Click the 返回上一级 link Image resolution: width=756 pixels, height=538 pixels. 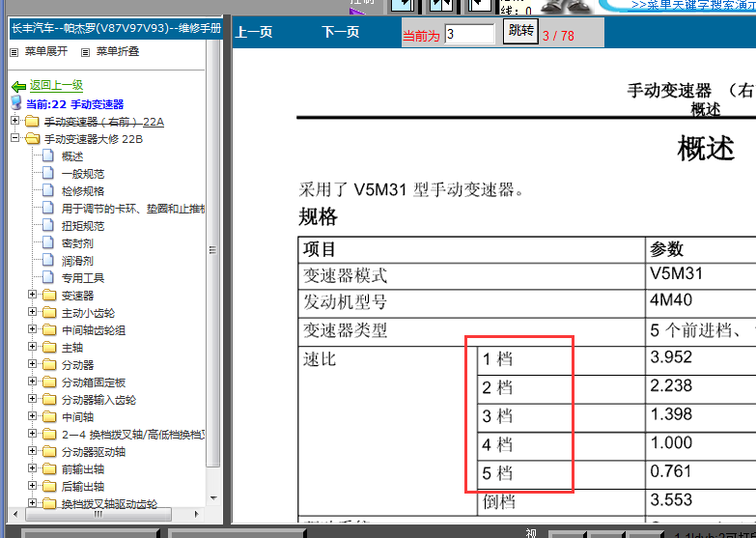(56, 85)
